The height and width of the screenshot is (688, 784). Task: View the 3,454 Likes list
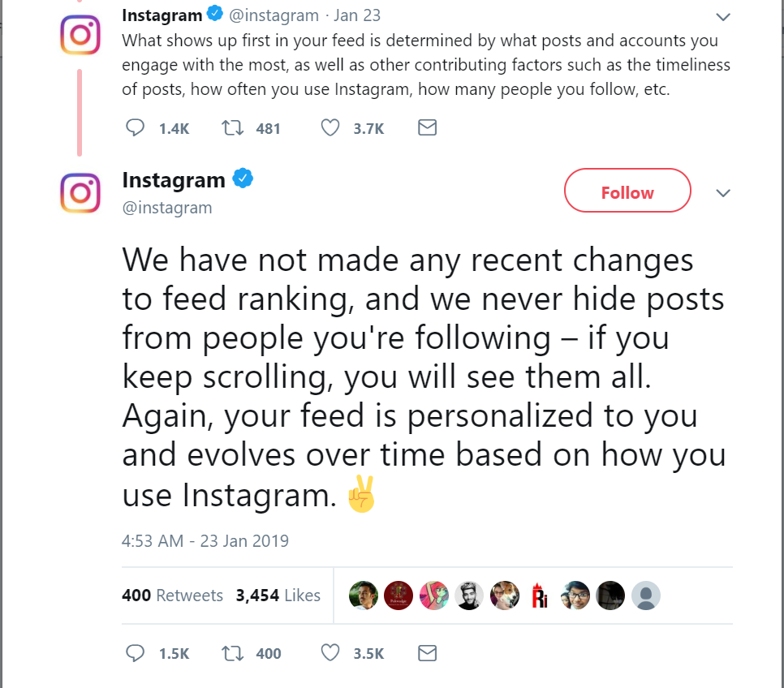(278, 596)
